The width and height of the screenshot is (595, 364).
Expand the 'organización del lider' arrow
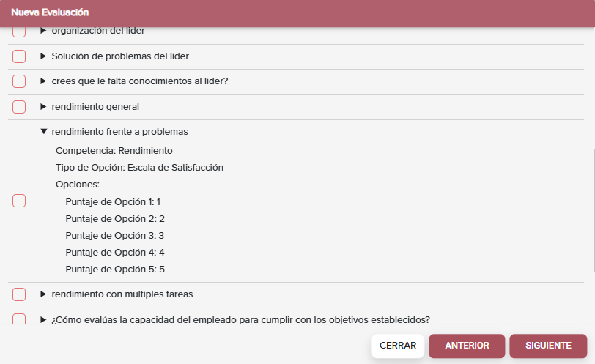click(43, 31)
